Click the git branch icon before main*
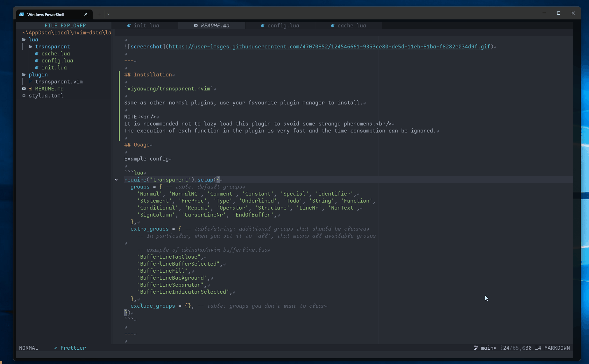The width and height of the screenshot is (589, 364). click(x=476, y=348)
